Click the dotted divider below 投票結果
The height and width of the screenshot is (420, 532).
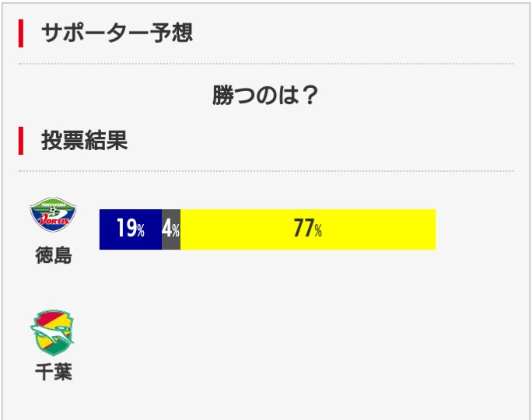[x=266, y=170]
